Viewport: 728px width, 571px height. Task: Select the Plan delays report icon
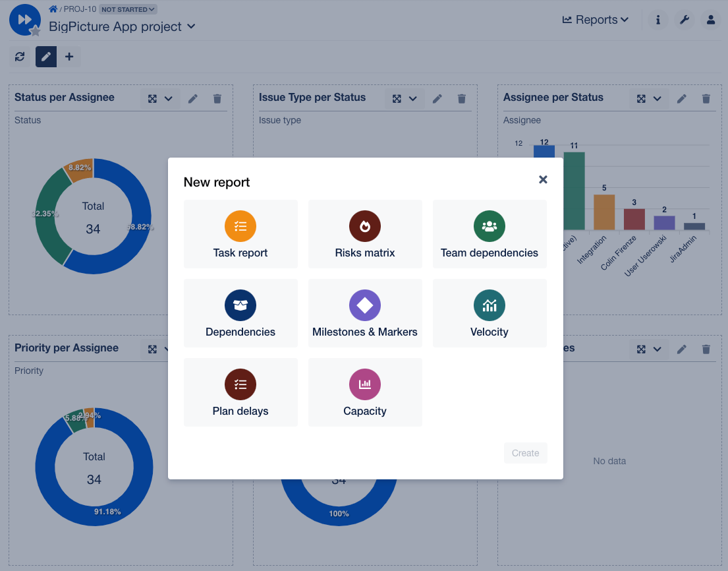[x=240, y=384]
